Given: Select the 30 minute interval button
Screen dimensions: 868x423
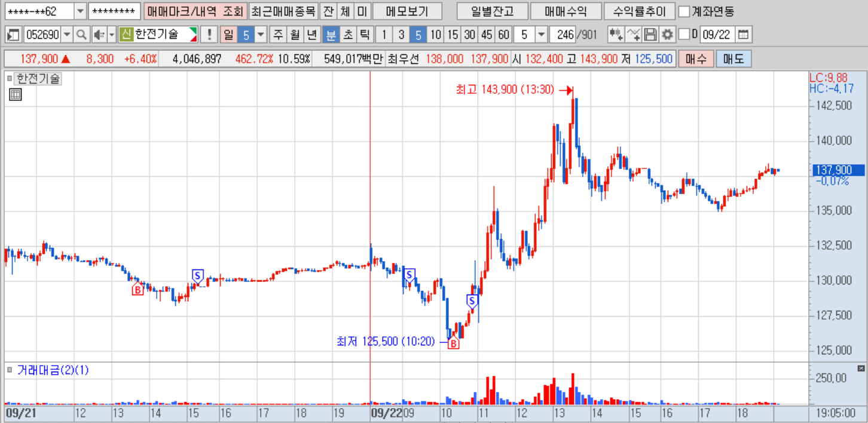Looking at the screenshot, I should tap(470, 35).
